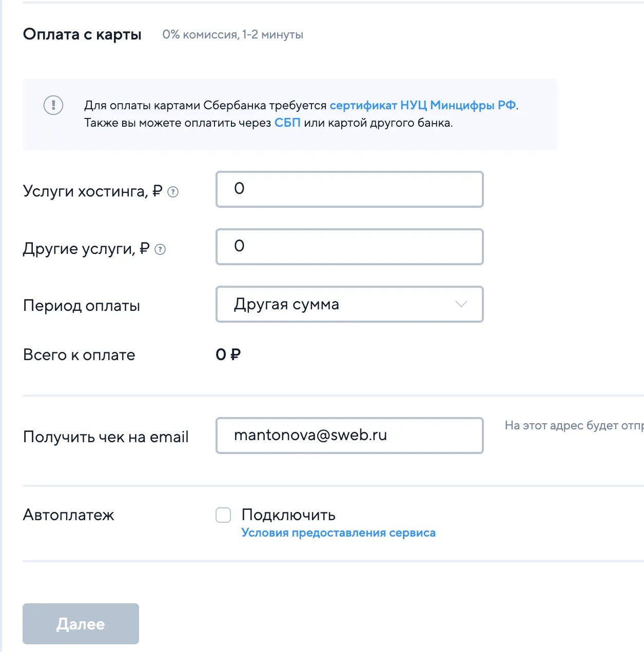Click the 0 ₽ total amount
Image resolution: width=644 pixels, height=652 pixels.
point(228,354)
